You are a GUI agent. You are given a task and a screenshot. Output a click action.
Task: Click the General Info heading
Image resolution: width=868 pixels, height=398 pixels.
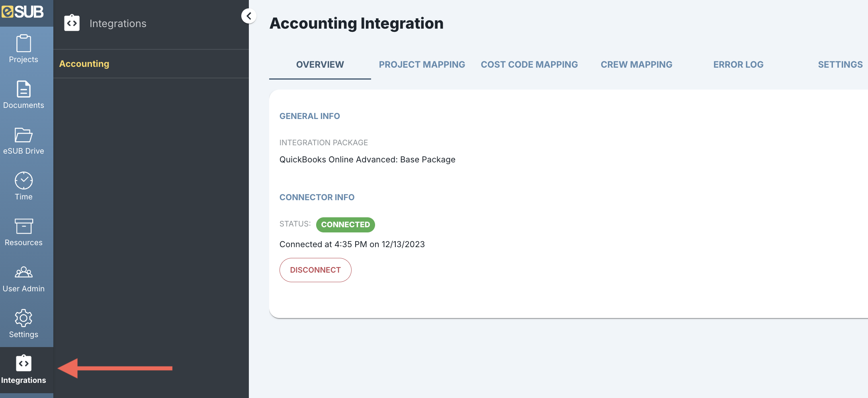[x=310, y=116]
